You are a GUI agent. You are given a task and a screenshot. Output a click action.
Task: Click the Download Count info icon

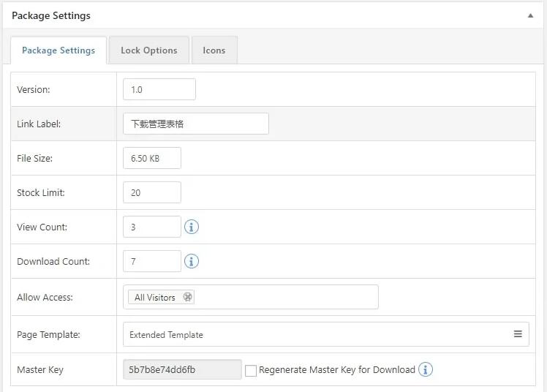pyautogui.click(x=191, y=261)
